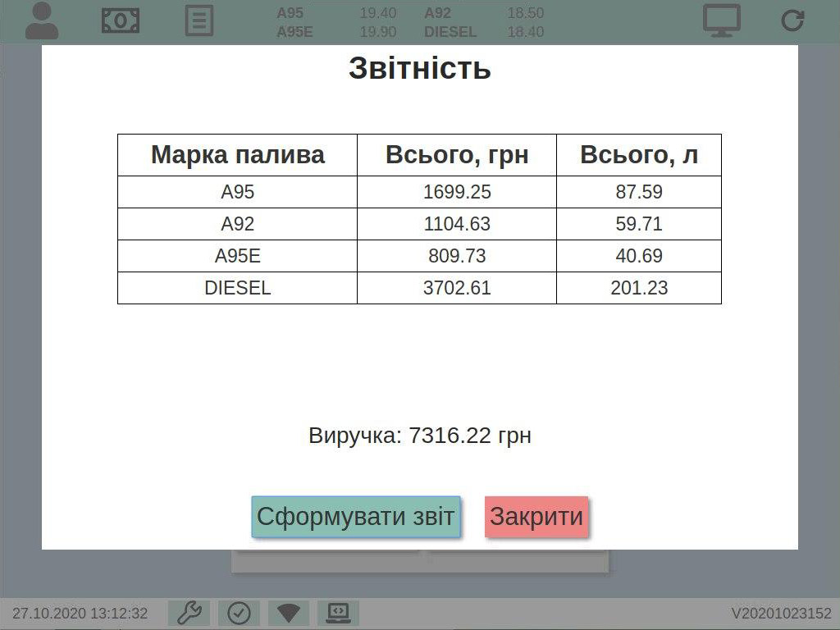Click the checkmark status icon
Image resolution: width=840 pixels, height=630 pixels.
coord(239,613)
